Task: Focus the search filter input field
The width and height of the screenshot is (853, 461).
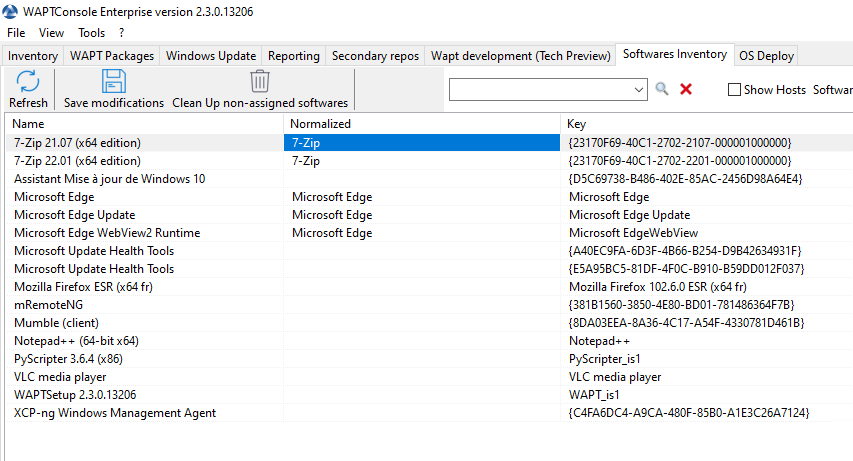Action: (541, 89)
